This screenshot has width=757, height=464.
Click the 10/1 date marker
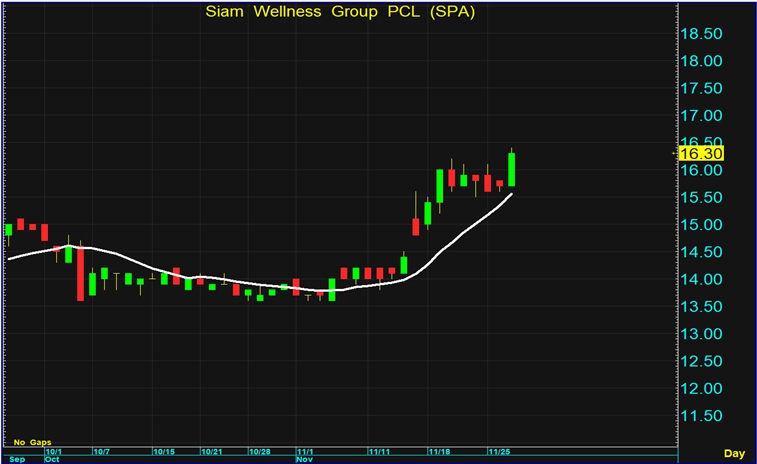[54, 452]
